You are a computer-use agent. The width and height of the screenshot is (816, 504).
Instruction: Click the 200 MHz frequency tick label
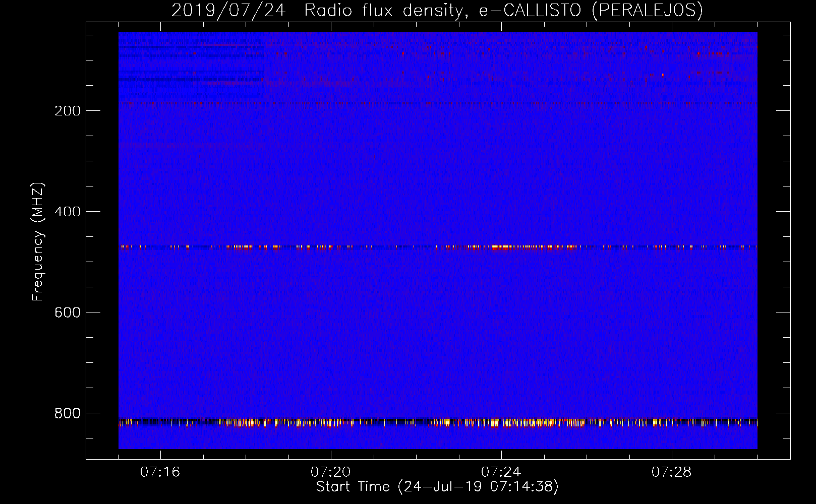tap(68, 111)
